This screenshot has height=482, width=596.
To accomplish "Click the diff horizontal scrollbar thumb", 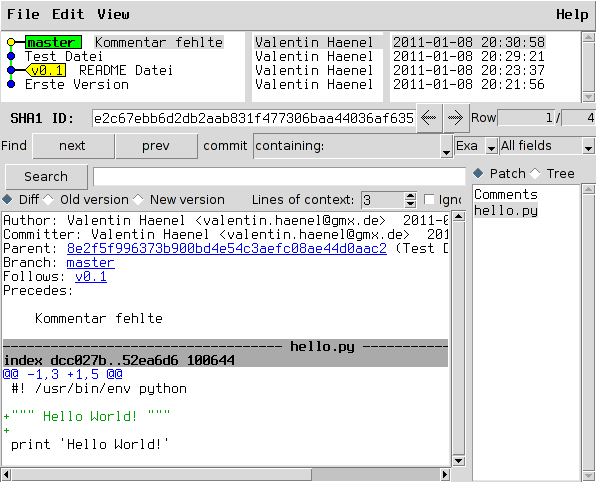I will point(162,474).
